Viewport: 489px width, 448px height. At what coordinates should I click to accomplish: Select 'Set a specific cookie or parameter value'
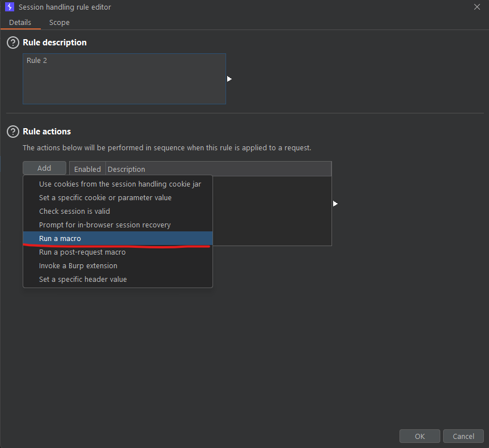click(105, 198)
